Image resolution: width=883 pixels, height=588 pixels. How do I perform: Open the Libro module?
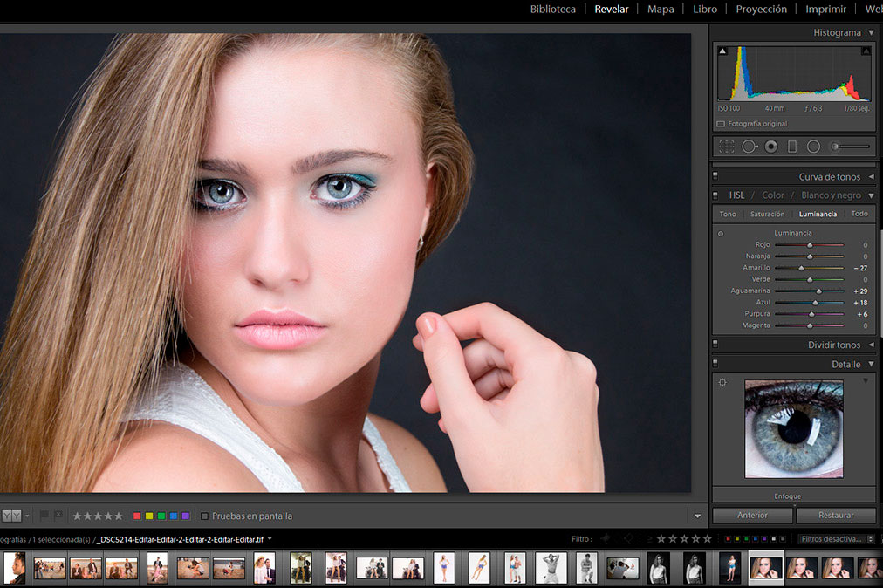coord(705,9)
